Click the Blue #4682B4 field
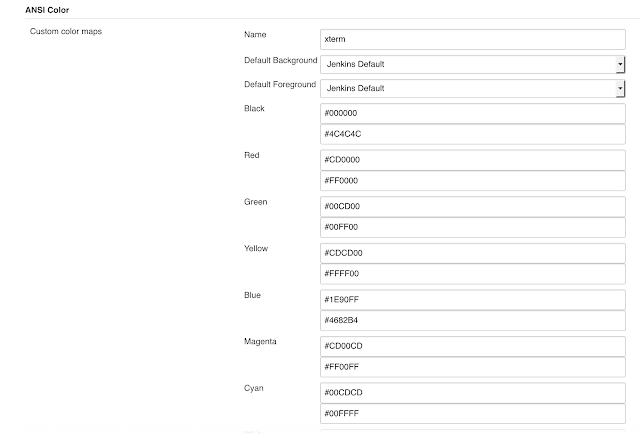 click(x=473, y=320)
